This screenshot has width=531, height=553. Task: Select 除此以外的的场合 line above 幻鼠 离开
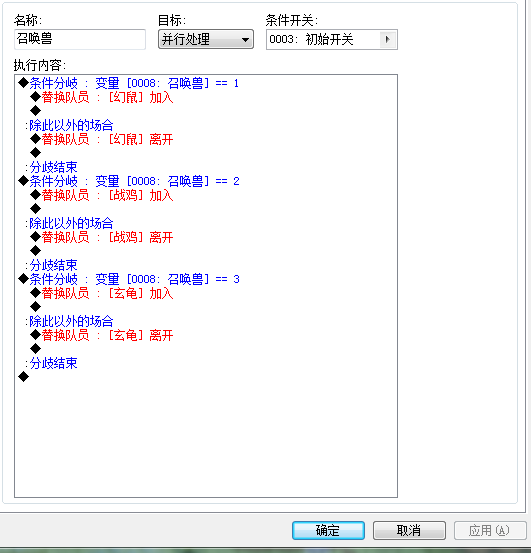click(69, 125)
